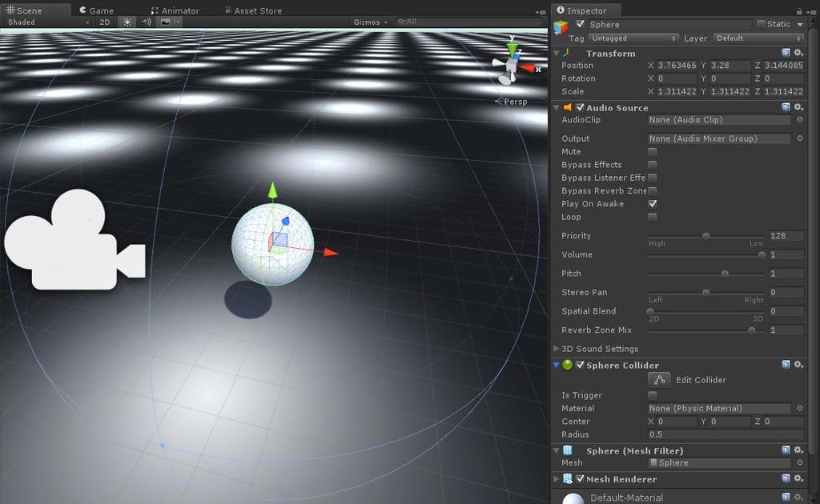Collapse the Audio Source component
Screen dimensions: 820x504
coord(557,107)
